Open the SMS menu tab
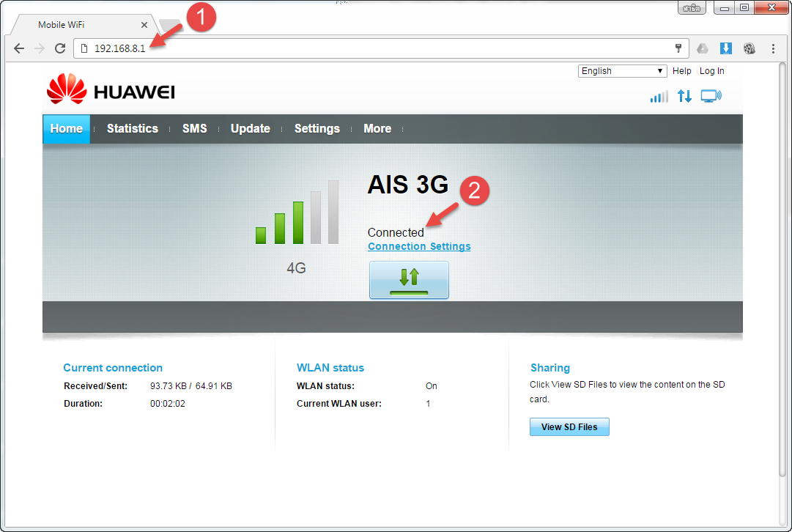792x532 pixels. [x=194, y=129]
